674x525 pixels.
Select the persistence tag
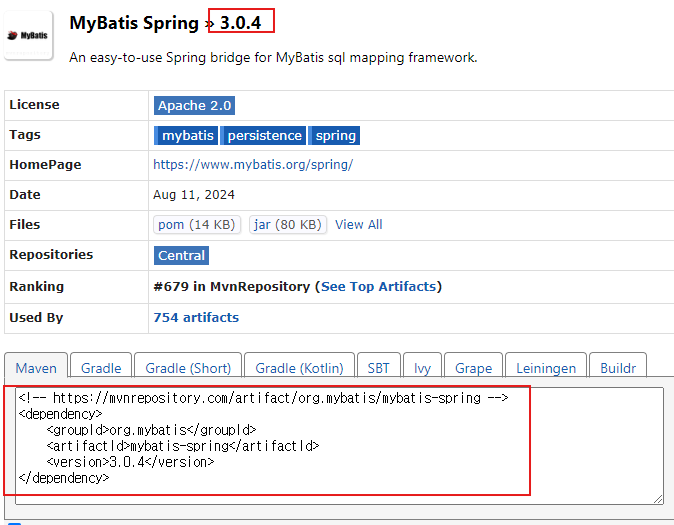pyautogui.click(x=263, y=135)
